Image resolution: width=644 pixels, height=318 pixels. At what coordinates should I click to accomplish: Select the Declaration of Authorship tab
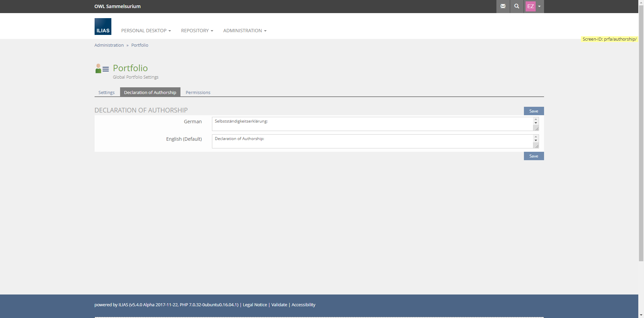150,92
